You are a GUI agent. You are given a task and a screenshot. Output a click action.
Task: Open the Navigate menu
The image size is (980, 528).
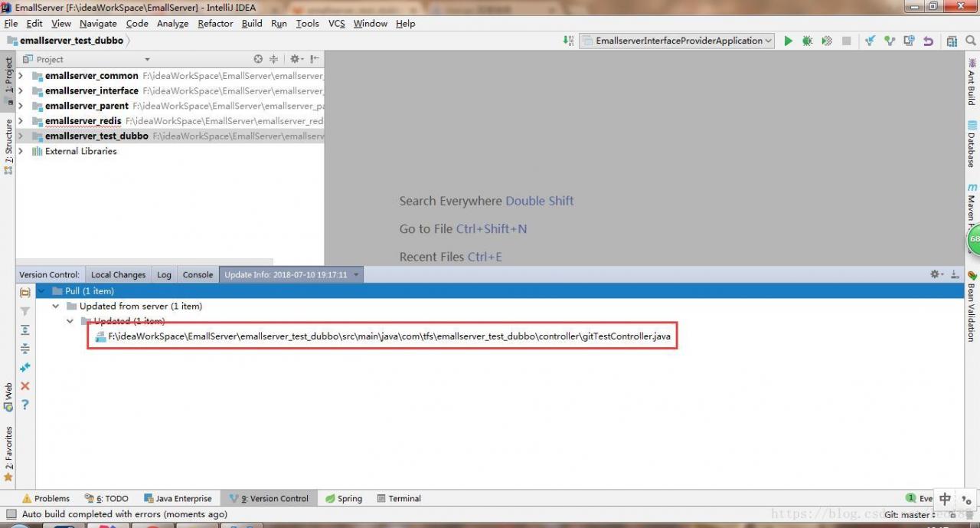tap(98, 23)
